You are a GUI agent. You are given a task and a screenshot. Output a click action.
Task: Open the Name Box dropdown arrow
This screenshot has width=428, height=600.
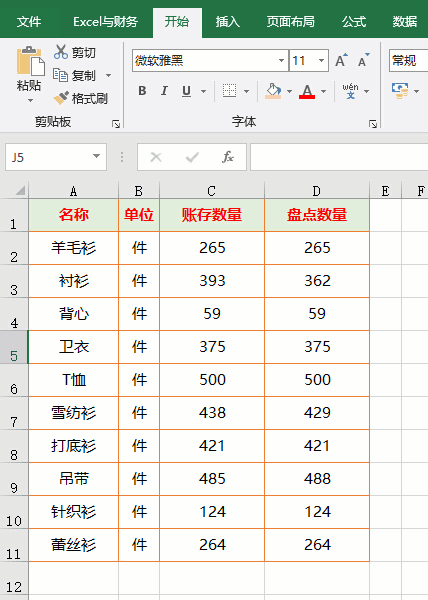click(x=96, y=157)
